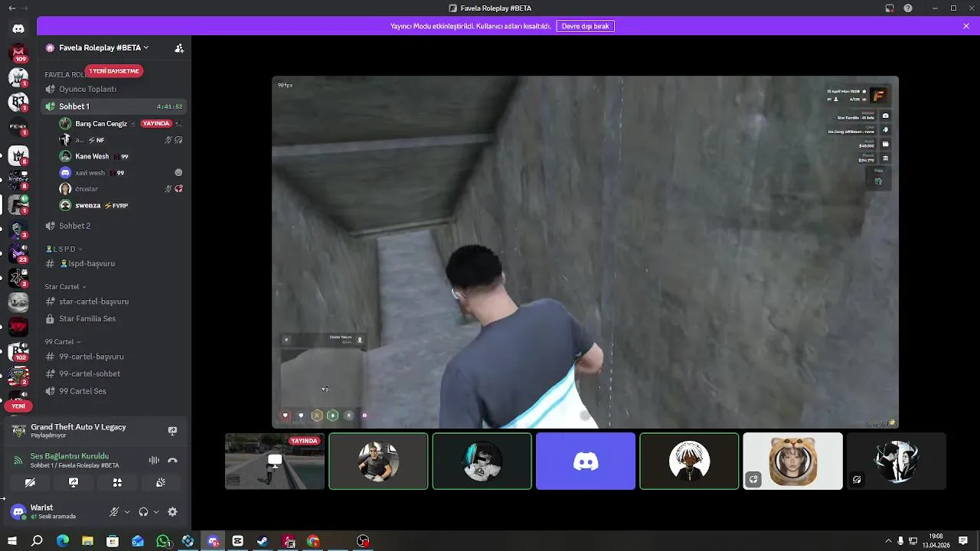Screen dimensions: 980x551
Task: Open the taskbar clock showing 19:08
Action: 936,540
